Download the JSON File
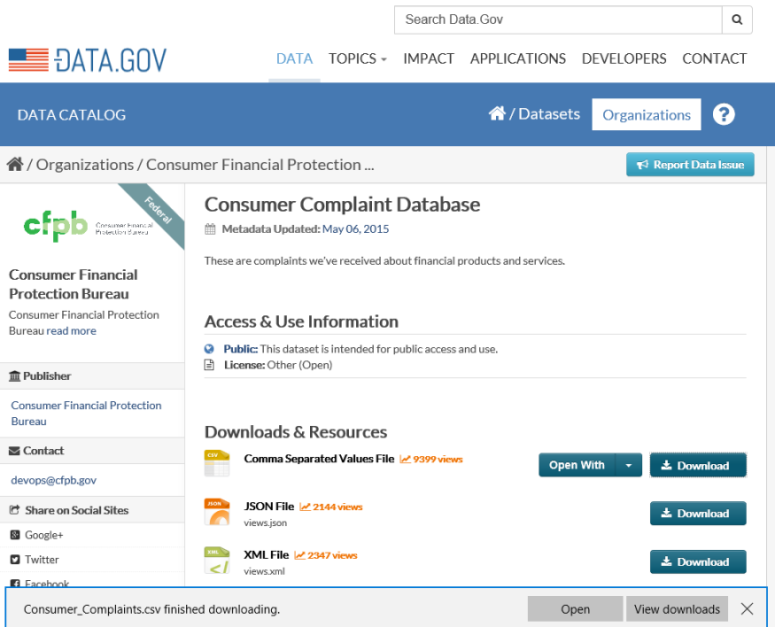 click(x=698, y=513)
